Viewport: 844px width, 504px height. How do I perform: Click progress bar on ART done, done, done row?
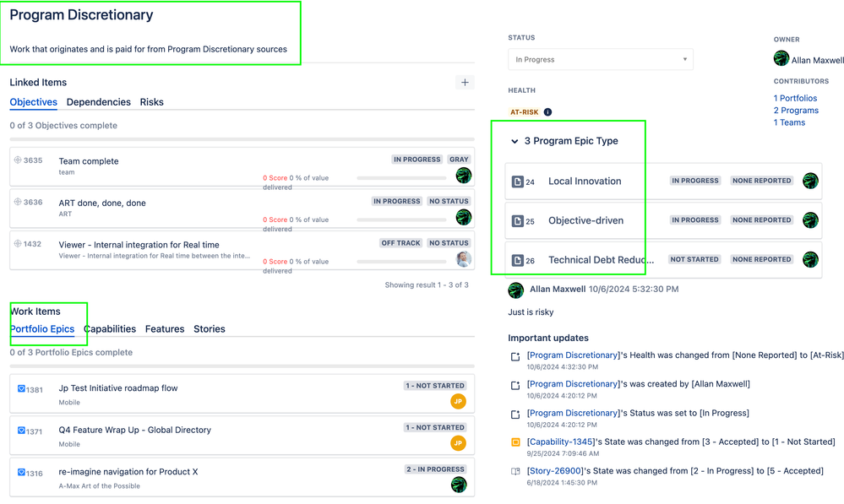coord(401,220)
